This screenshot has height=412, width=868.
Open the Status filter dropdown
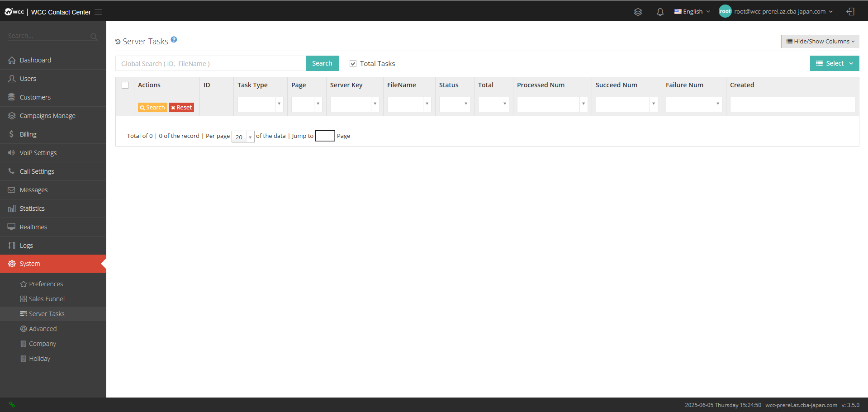click(x=455, y=104)
